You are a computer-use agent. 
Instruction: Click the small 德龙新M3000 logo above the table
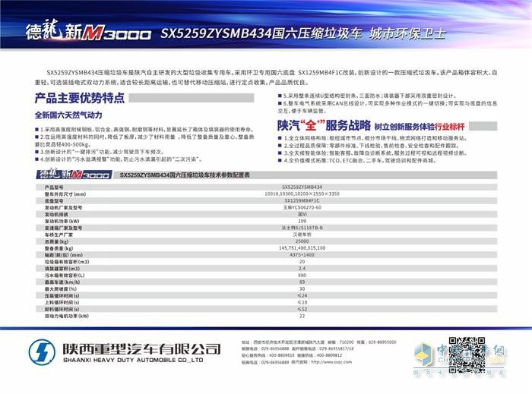[74, 175]
